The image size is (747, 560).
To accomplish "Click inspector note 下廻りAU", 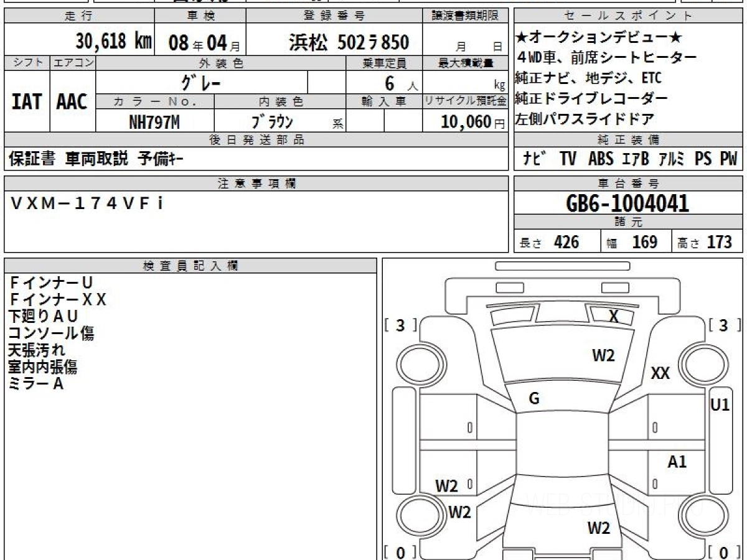I will pos(43,317).
